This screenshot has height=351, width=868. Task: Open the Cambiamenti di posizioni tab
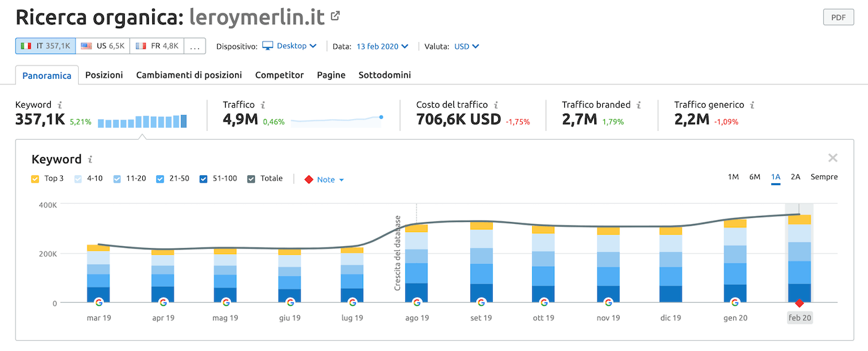coord(189,75)
